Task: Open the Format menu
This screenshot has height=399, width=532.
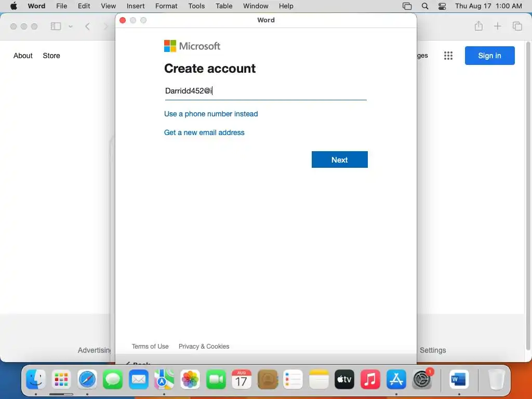Action: [166, 6]
